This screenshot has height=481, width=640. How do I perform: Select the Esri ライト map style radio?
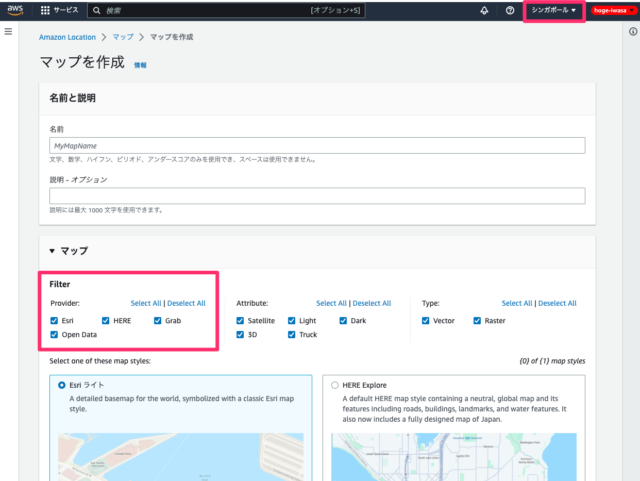pyautogui.click(x=62, y=385)
